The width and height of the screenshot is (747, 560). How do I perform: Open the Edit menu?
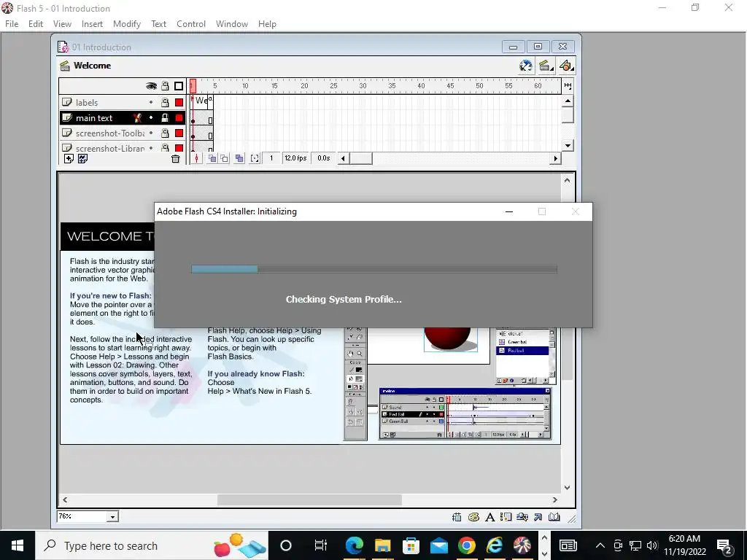click(x=36, y=24)
